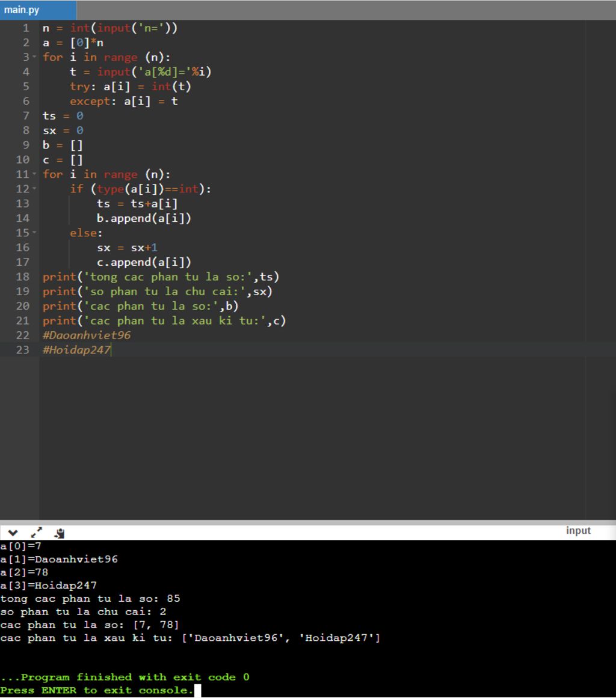
Task: Click the print 'so phan tu la chu cai:' line
Action: pyautogui.click(x=158, y=292)
